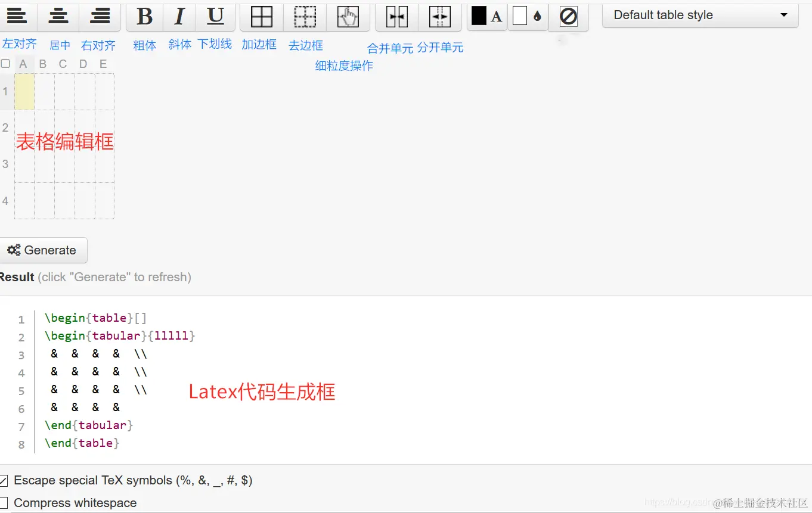Select the 分开单元 split cells tool
The height and width of the screenshot is (513, 812).
440,17
